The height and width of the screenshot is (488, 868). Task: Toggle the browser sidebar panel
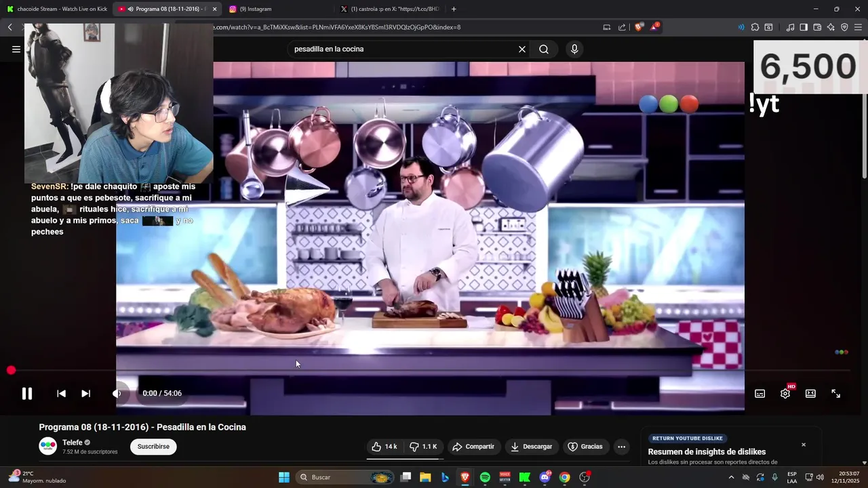[804, 27]
